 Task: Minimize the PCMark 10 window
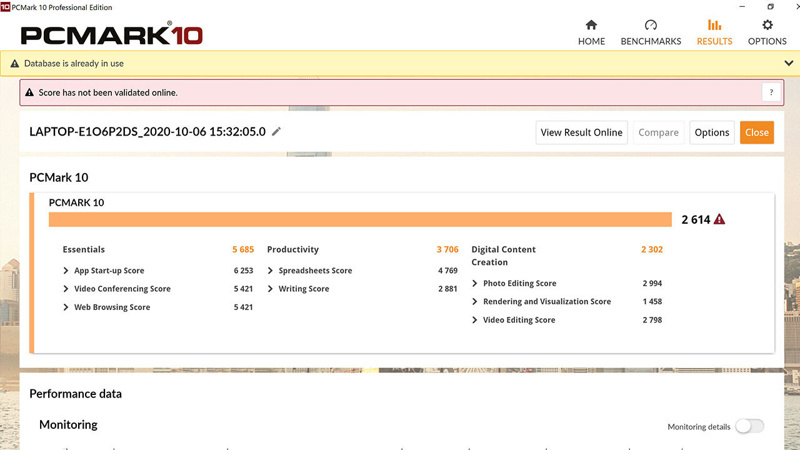pyautogui.click(x=742, y=7)
